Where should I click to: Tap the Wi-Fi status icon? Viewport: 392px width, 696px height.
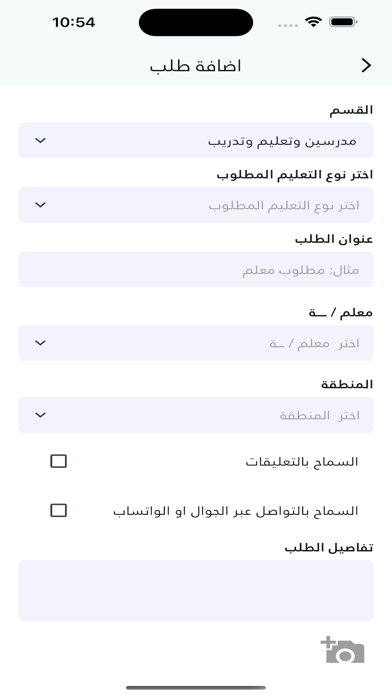point(313,22)
